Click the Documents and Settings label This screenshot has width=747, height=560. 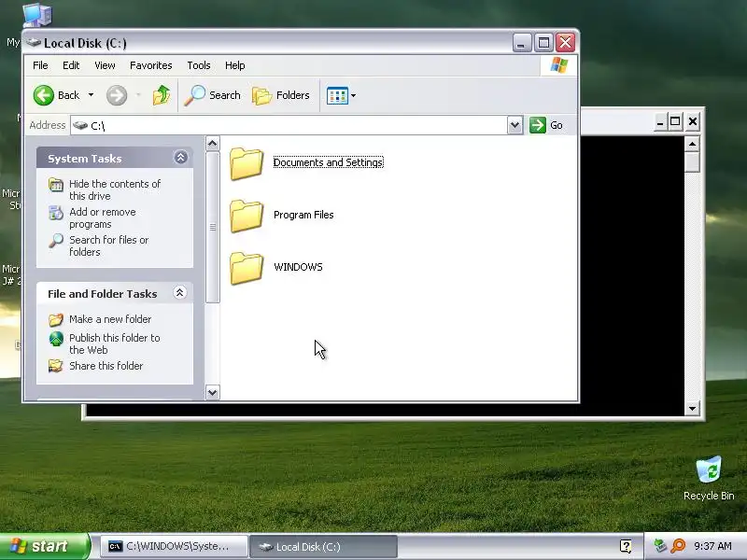(329, 162)
